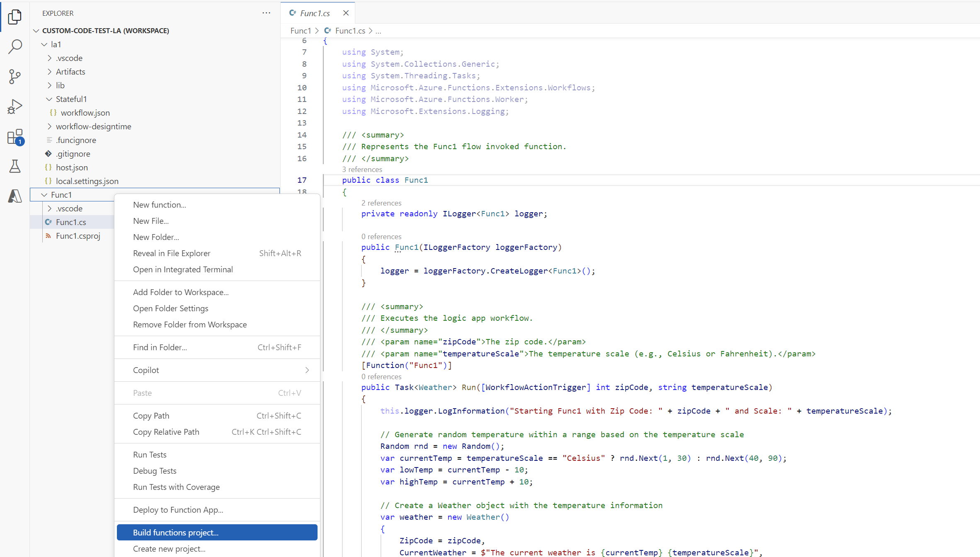Open More Actions in the Explorer title bar
This screenshot has height=557, width=980.
coord(266,13)
